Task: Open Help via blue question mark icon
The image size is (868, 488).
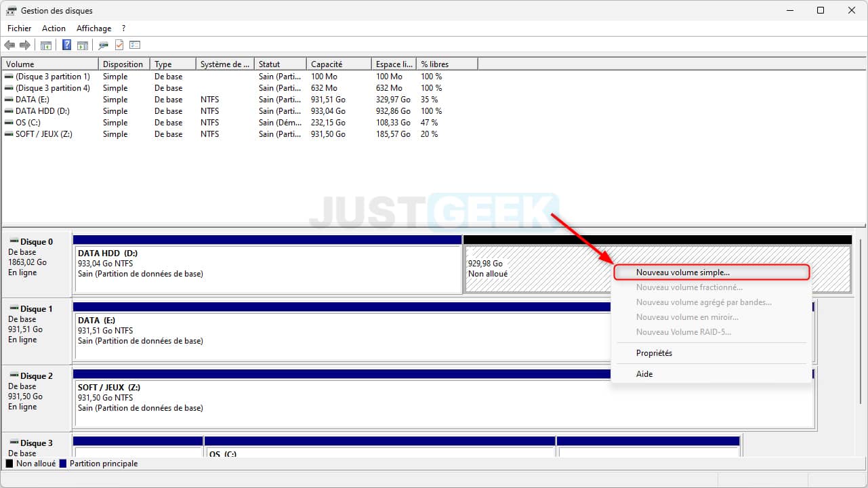Action: point(67,45)
